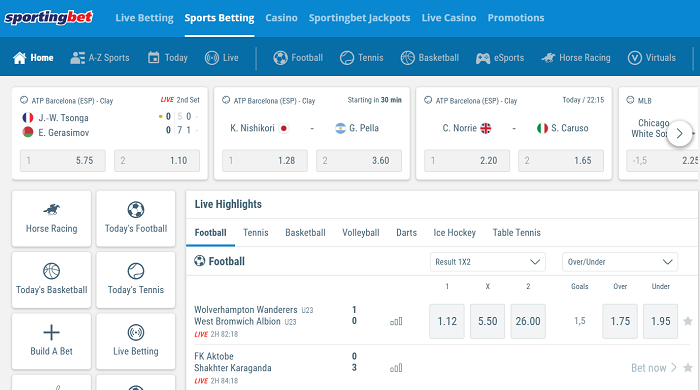Open Today's Basketball quick tile
Image resolution: width=700 pixels, height=390 pixels.
click(51, 280)
